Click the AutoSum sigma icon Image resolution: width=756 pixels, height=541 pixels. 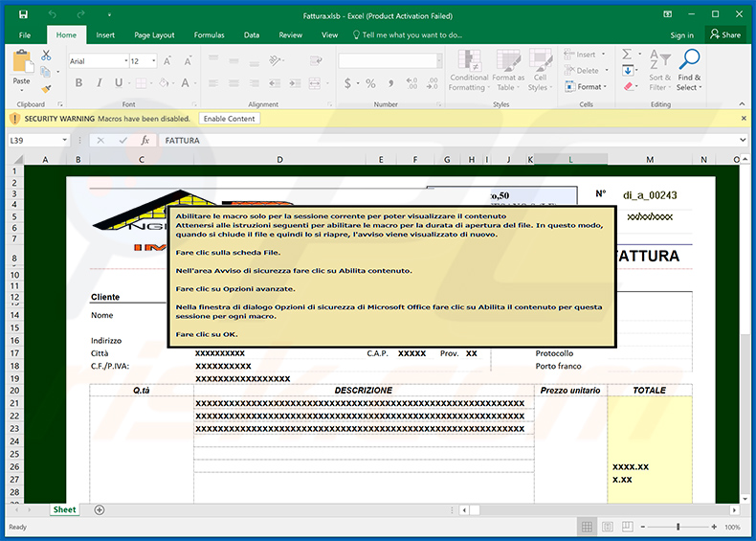[627, 54]
